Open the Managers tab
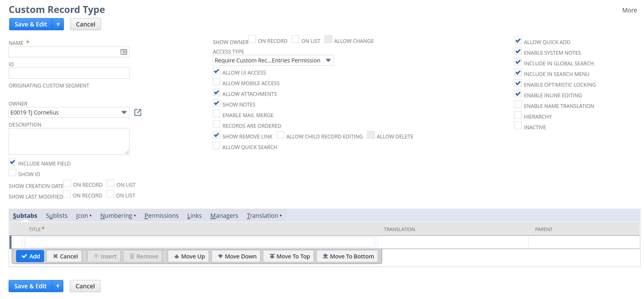The width and height of the screenshot is (644, 299). [x=224, y=216]
